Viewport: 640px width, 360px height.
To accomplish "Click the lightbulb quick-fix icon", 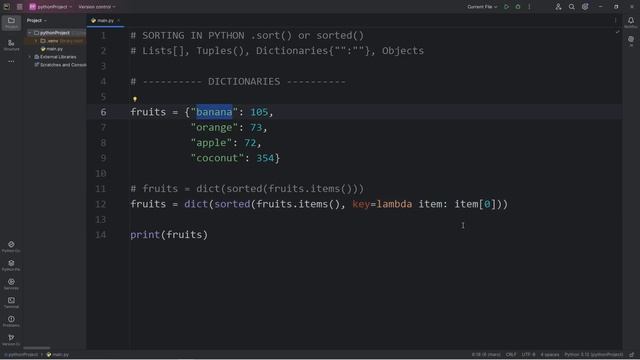I will click(x=135, y=99).
